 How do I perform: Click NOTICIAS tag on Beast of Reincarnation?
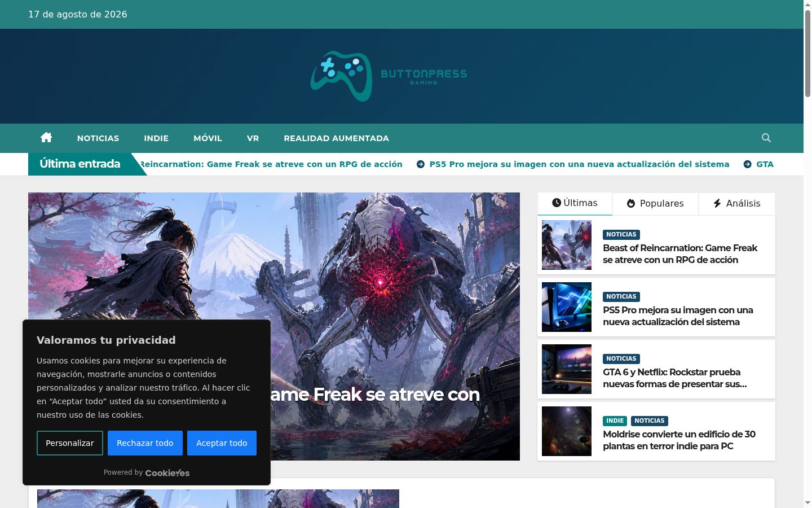(621, 235)
